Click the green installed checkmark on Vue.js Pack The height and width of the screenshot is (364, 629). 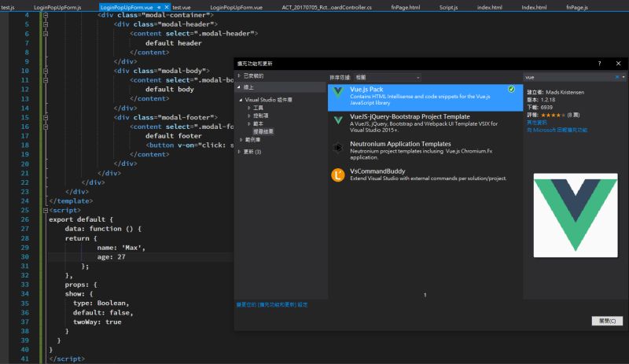(x=511, y=89)
